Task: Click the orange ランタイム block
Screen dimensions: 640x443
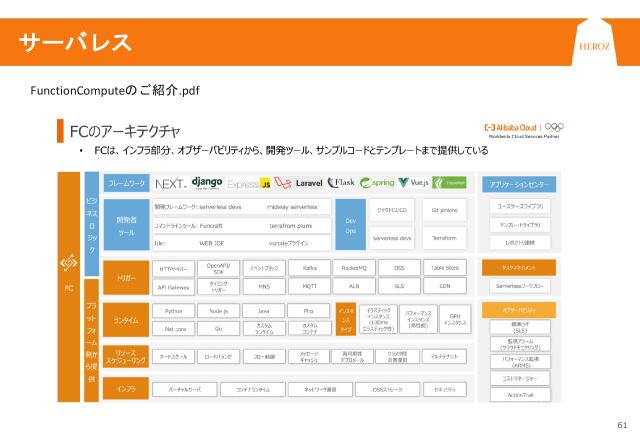Action: coord(126,320)
